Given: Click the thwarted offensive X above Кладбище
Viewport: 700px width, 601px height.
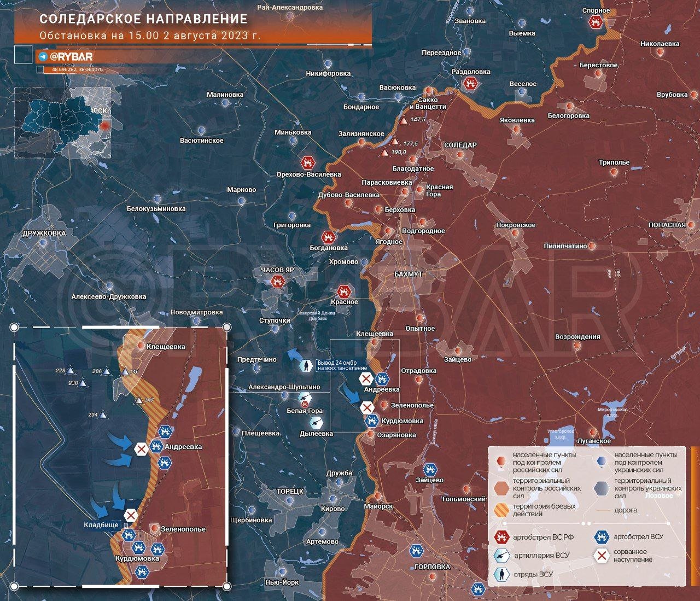Looking at the screenshot, I should pyautogui.click(x=130, y=515).
